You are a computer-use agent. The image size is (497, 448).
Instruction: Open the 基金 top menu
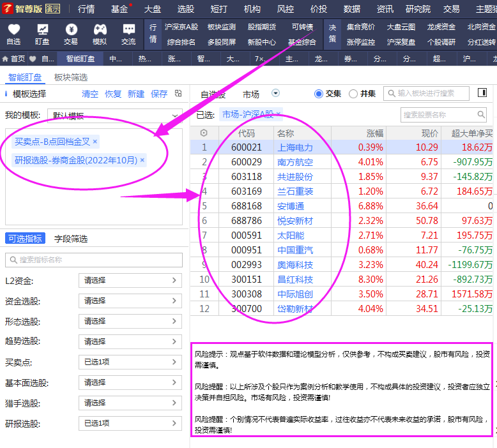pos(119,9)
